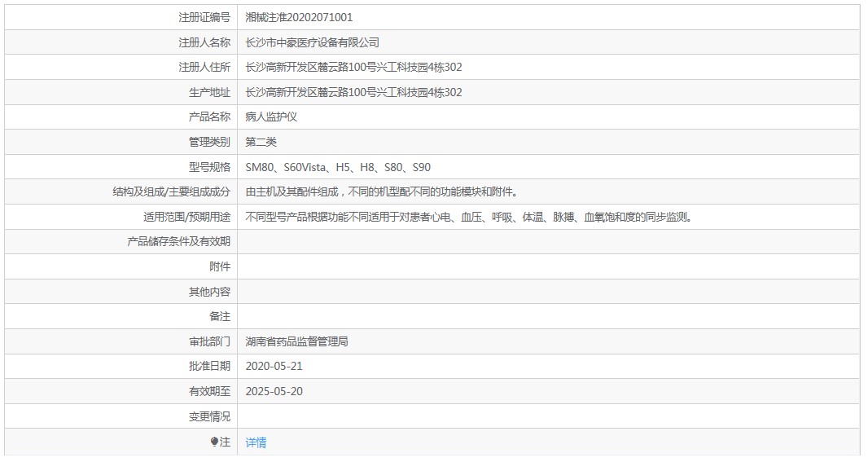Screen dimensions: 868x462
Task: Click the 有效期至 label
Action: coord(209,391)
